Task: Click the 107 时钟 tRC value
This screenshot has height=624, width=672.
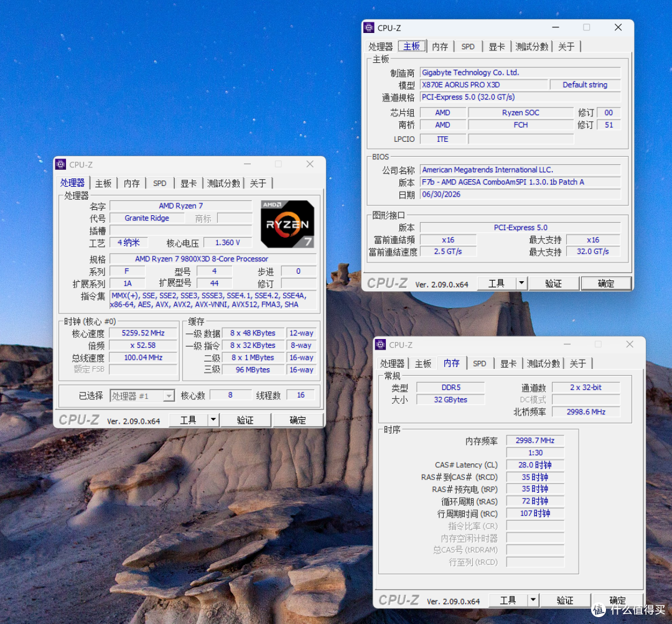Action: pyautogui.click(x=535, y=513)
